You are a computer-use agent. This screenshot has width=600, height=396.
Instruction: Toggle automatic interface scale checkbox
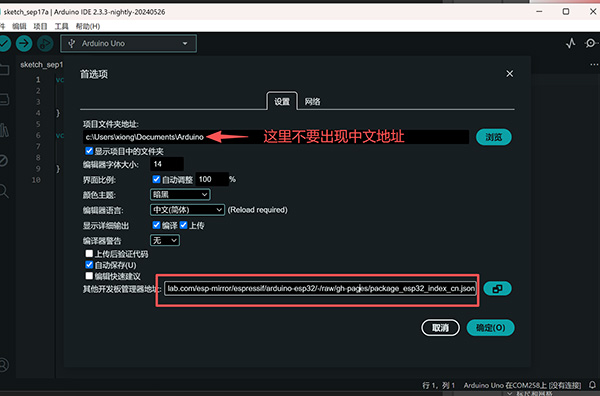point(156,179)
